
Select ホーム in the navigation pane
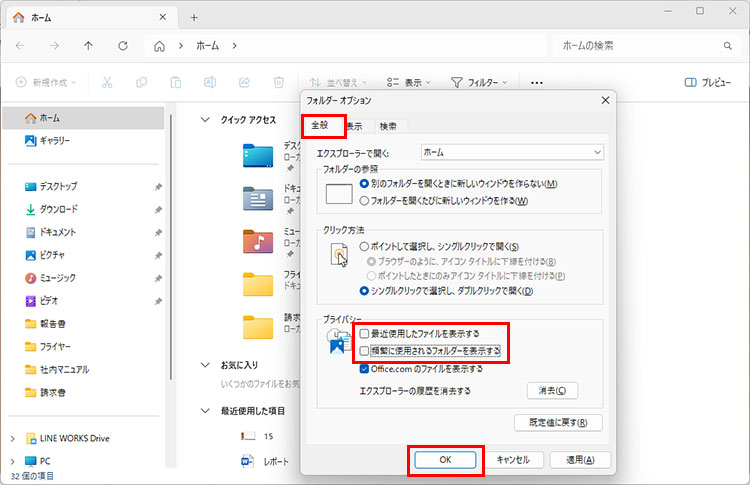tap(84, 118)
